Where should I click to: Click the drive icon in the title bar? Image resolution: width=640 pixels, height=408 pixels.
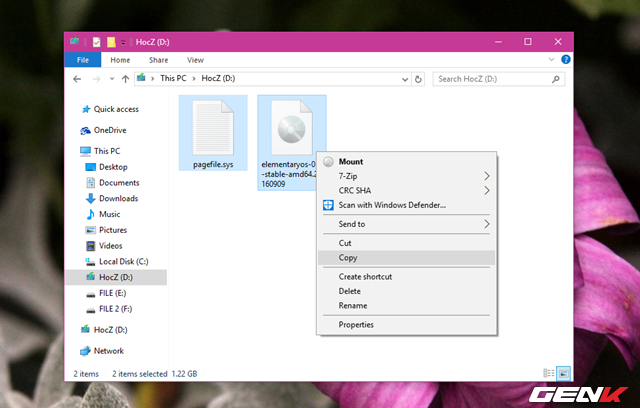click(x=74, y=41)
